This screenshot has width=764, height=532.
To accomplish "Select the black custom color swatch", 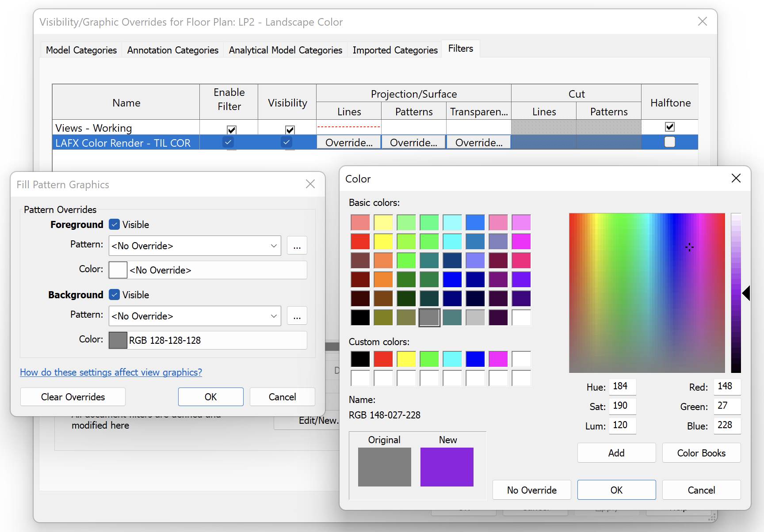I will pyautogui.click(x=360, y=359).
